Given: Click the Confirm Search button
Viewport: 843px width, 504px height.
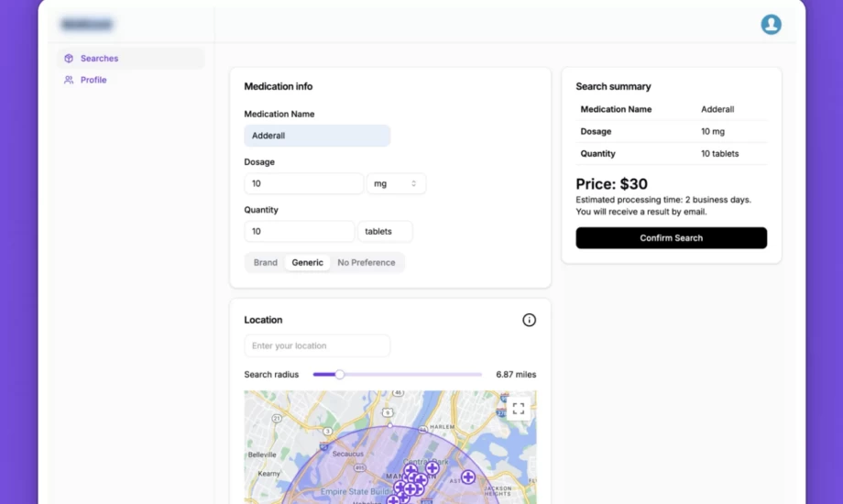Looking at the screenshot, I should [x=671, y=237].
